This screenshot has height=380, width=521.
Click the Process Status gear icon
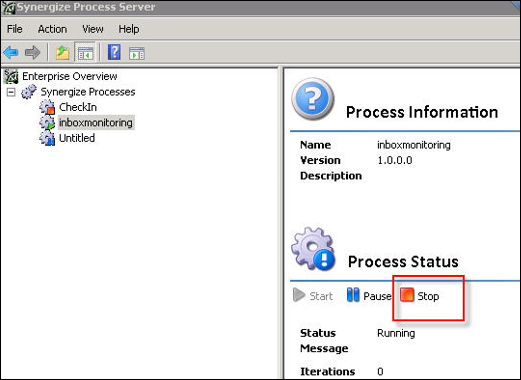point(313,249)
